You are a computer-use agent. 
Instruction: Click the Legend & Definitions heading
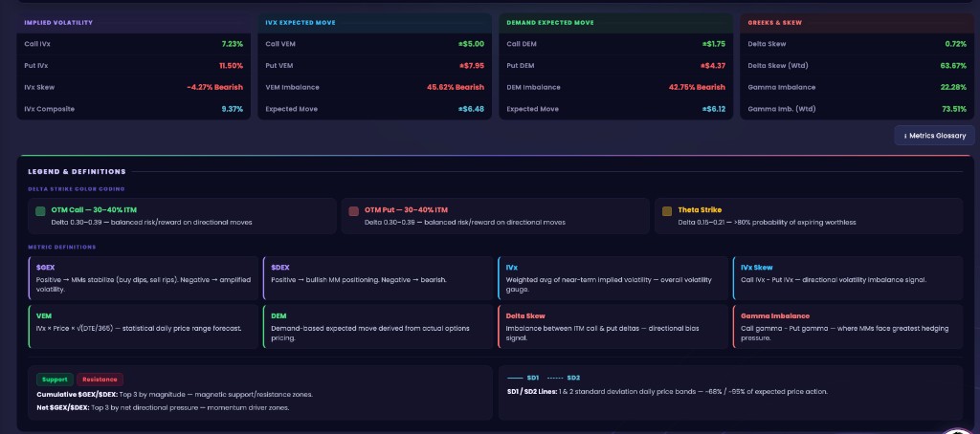pos(77,172)
